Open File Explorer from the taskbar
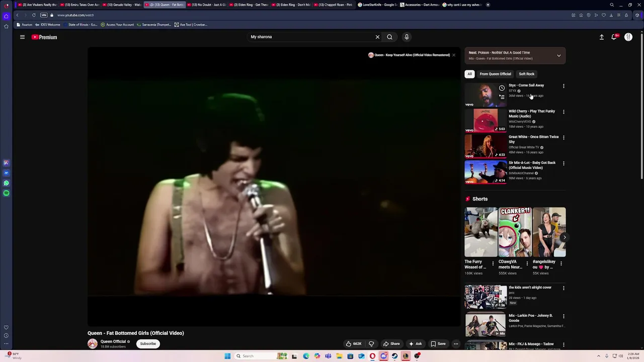Viewport: 644px width, 362px height. point(339,356)
